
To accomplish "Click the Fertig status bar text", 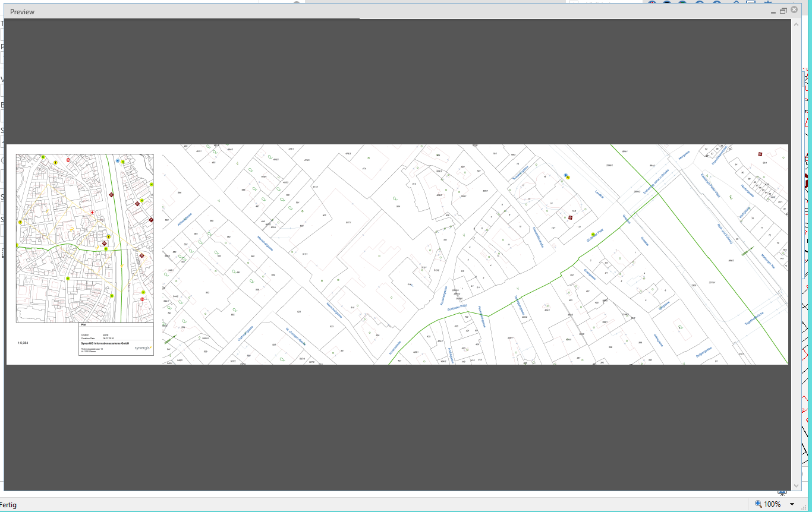I will click(7, 504).
